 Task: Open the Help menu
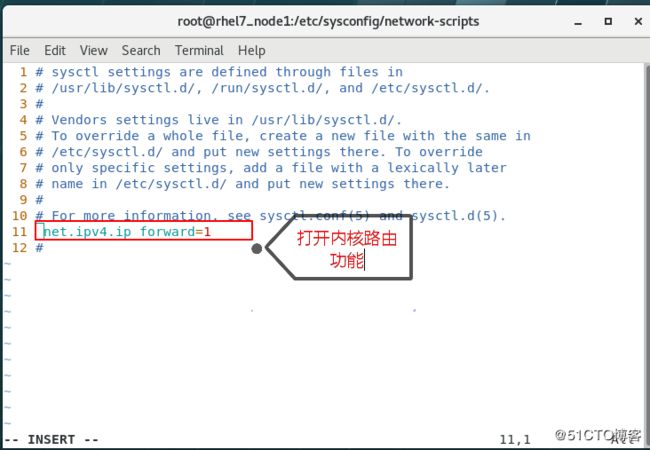coord(252,51)
